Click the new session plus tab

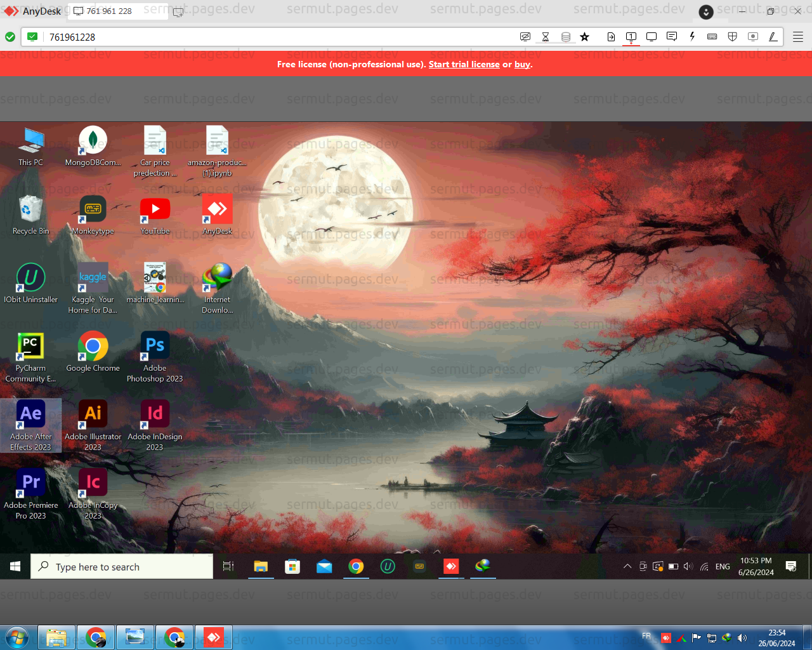point(178,11)
